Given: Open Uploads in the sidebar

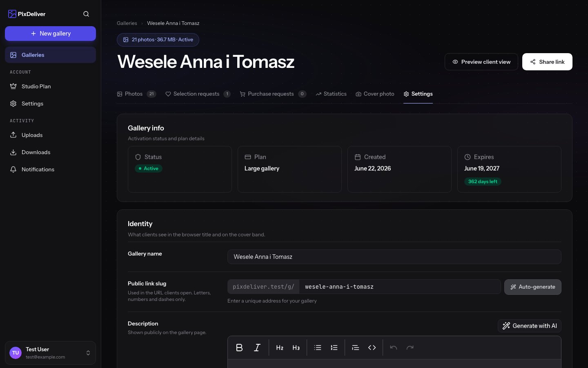Looking at the screenshot, I should (50, 135).
